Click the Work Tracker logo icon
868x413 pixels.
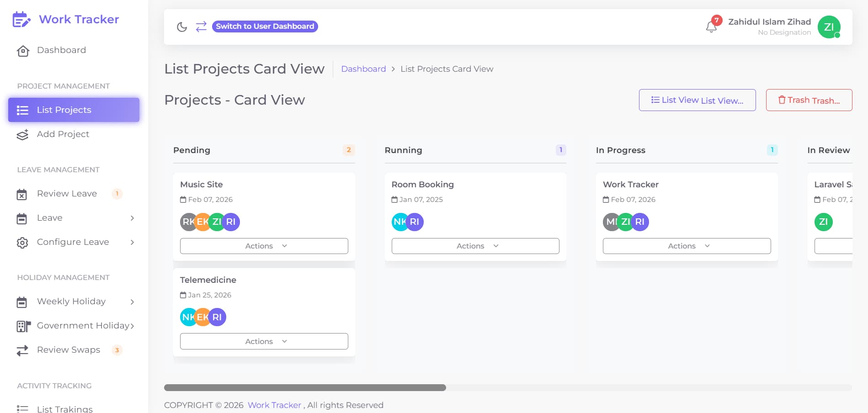click(21, 19)
